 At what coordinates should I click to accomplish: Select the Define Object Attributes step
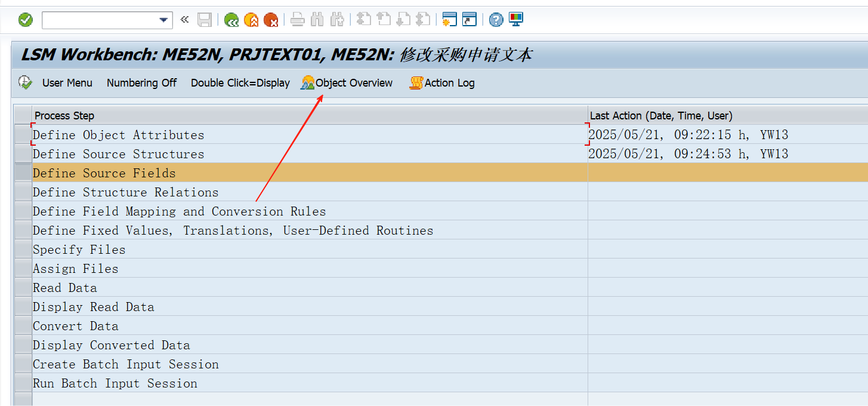point(310,135)
